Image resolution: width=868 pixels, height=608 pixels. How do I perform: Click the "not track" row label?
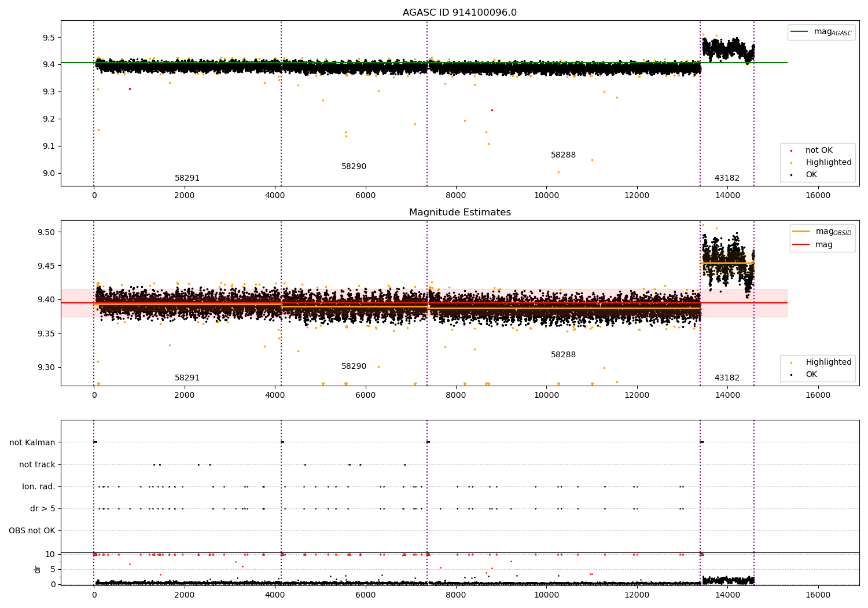[x=37, y=465]
